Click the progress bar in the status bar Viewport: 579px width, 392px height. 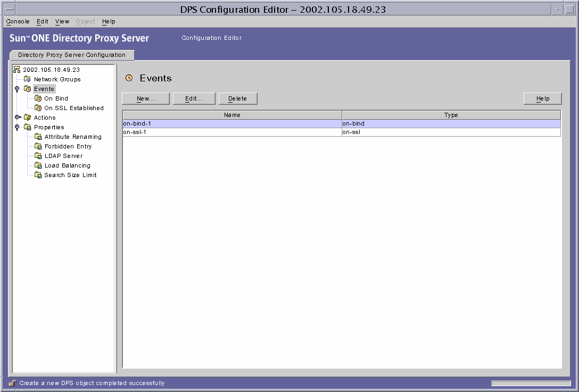531,382
